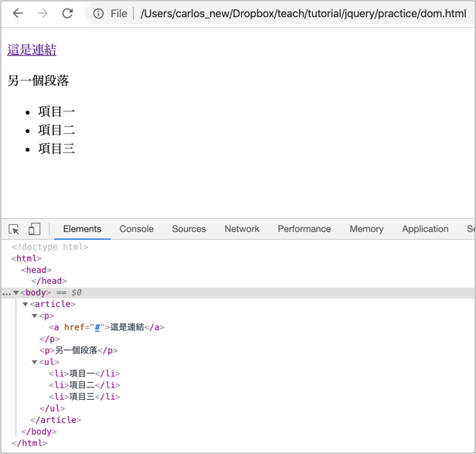
Task: Click the three dots beside body element
Action: coord(6,293)
